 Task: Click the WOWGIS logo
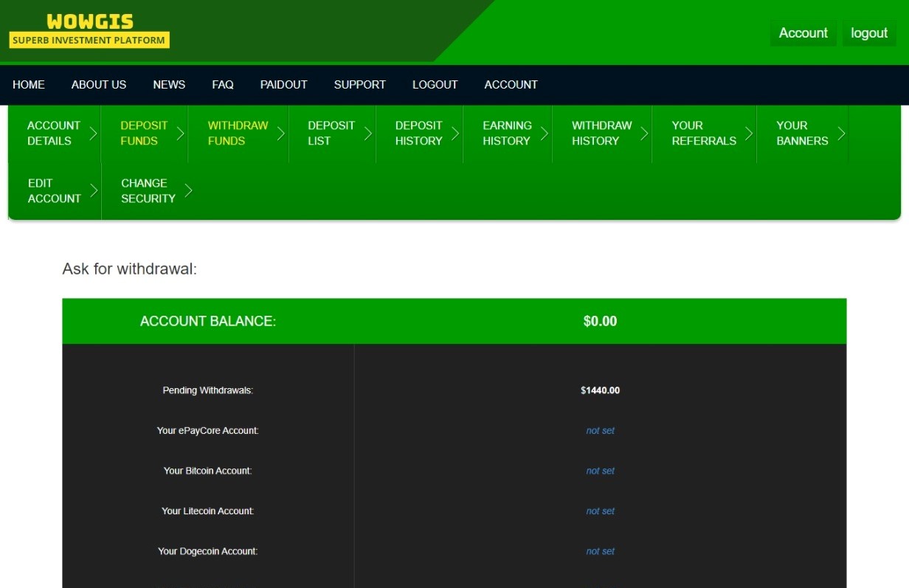(x=89, y=30)
